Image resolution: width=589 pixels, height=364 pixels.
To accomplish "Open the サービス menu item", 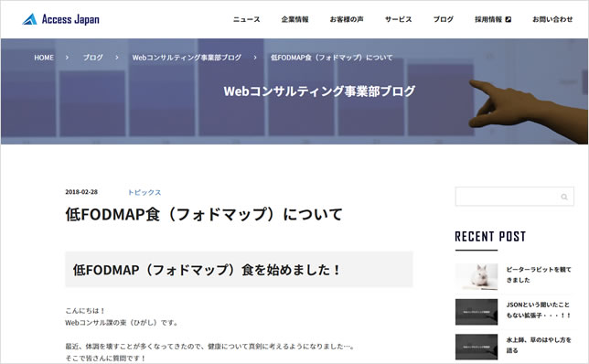I will [398, 19].
